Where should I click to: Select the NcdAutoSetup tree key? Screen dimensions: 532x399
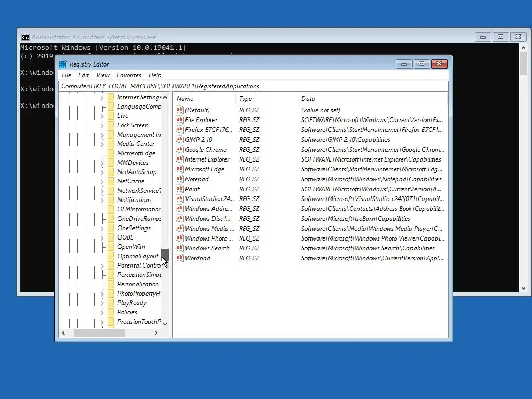tap(137, 172)
